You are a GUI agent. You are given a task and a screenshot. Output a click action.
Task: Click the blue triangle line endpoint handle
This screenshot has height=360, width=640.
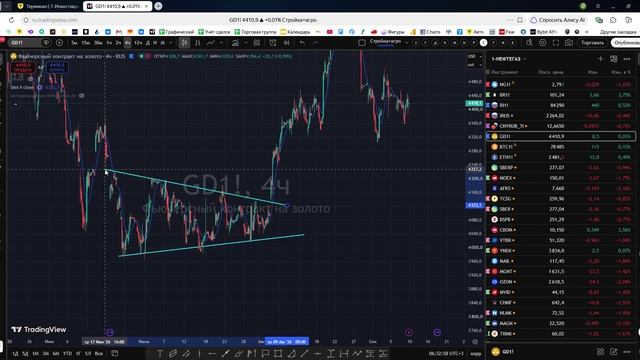(287, 205)
